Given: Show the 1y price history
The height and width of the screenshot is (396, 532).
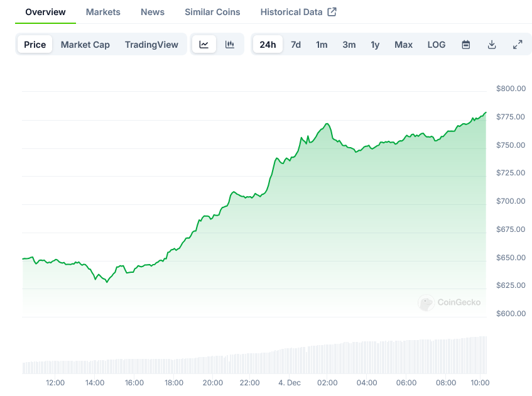Looking at the screenshot, I should click(375, 45).
